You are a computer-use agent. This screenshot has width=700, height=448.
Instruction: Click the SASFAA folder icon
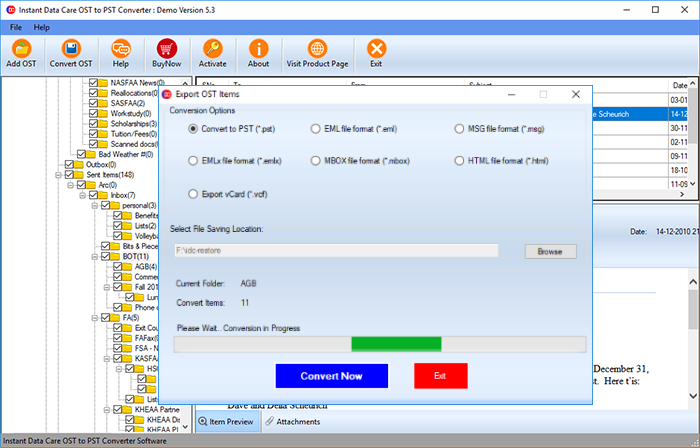104,103
